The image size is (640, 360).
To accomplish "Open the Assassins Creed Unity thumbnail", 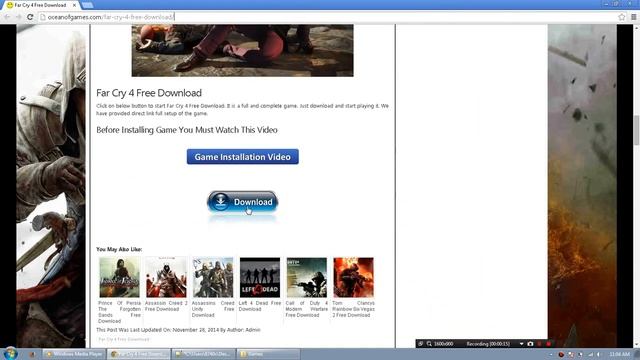I will coord(213,277).
